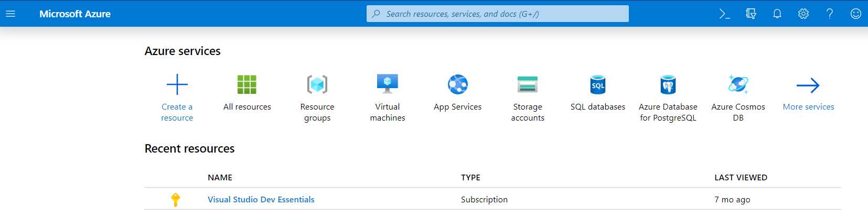Image resolution: width=868 pixels, height=216 pixels.
Task: Click the Azure Cosmos DB planet icon
Action: click(738, 84)
